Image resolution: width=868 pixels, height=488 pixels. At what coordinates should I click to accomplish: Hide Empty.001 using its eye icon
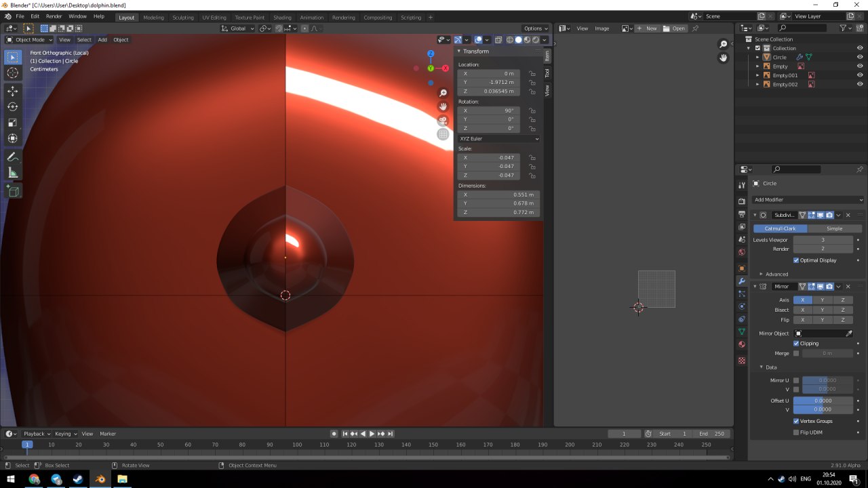(x=860, y=75)
